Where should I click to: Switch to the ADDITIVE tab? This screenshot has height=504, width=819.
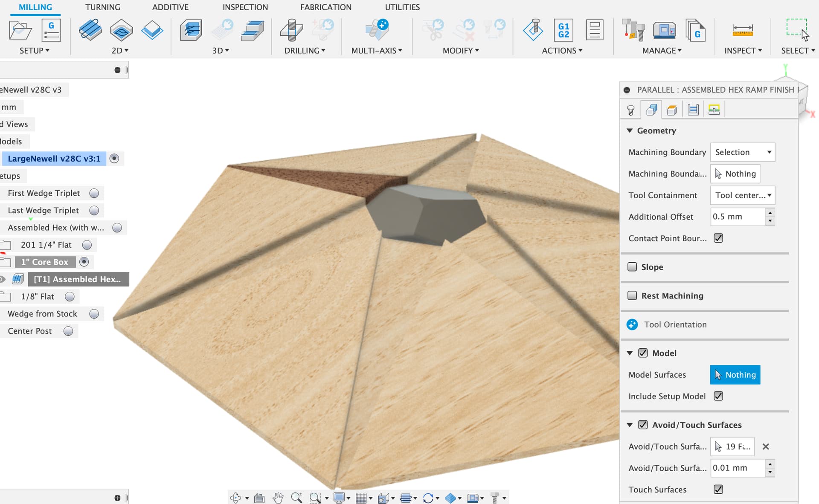(170, 7)
